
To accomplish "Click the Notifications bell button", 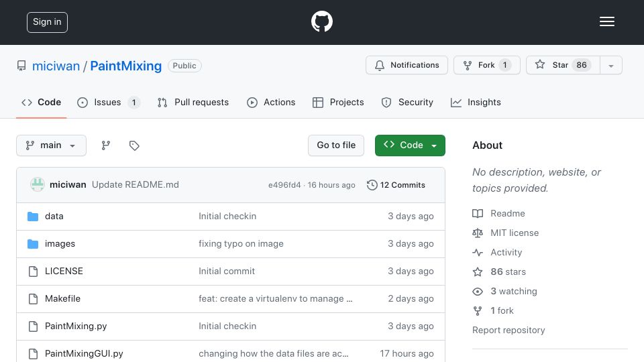I will pos(407,65).
